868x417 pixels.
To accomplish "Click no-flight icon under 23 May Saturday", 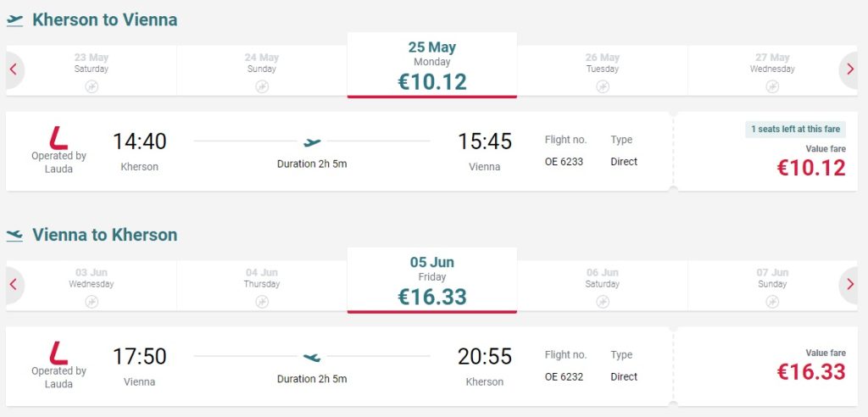I will coord(92,86).
